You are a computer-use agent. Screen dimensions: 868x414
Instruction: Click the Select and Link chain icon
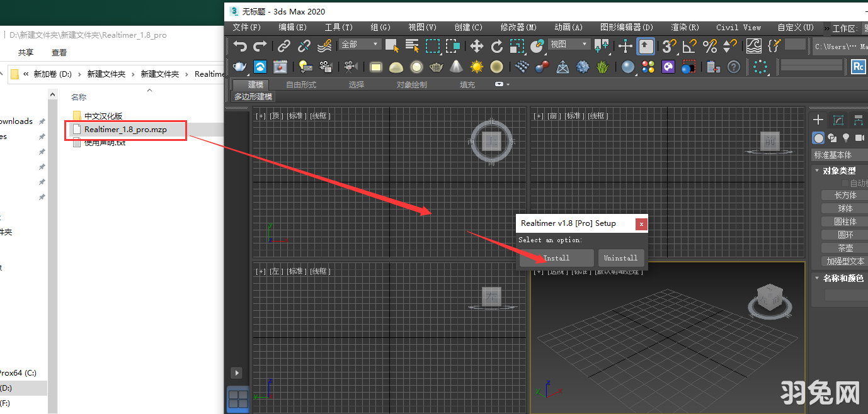[283, 45]
